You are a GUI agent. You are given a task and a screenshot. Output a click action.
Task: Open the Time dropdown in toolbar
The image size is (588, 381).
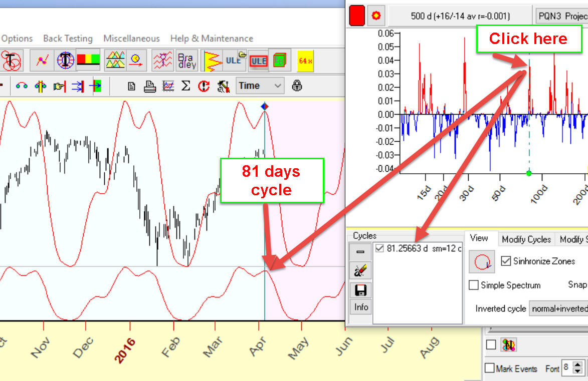pos(260,86)
